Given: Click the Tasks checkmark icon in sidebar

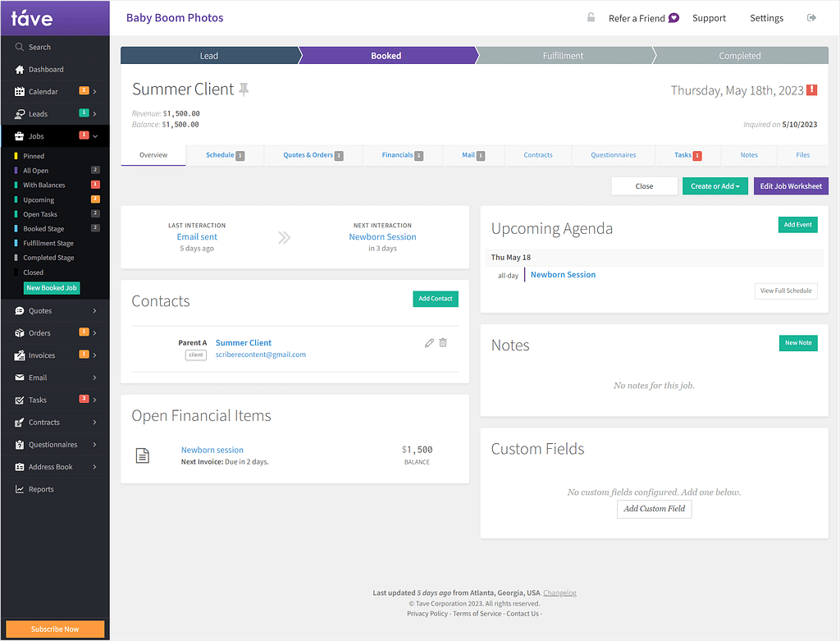Looking at the screenshot, I should point(20,400).
